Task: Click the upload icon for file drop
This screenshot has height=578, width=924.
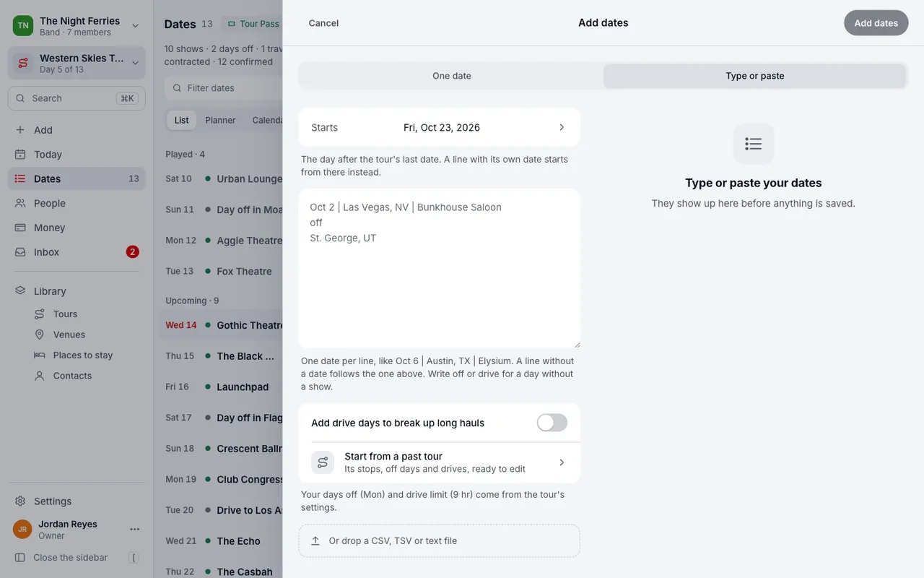Action: coord(315,540)
